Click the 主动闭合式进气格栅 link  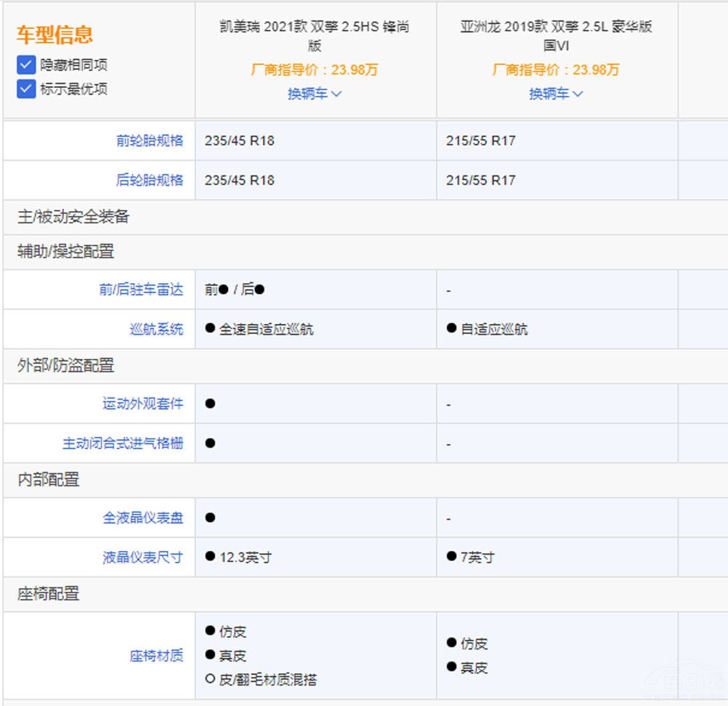click(x=123, y=443)
